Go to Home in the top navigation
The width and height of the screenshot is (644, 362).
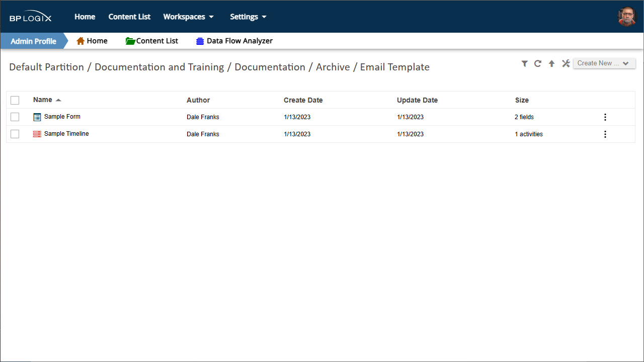[x=85, y=17]
